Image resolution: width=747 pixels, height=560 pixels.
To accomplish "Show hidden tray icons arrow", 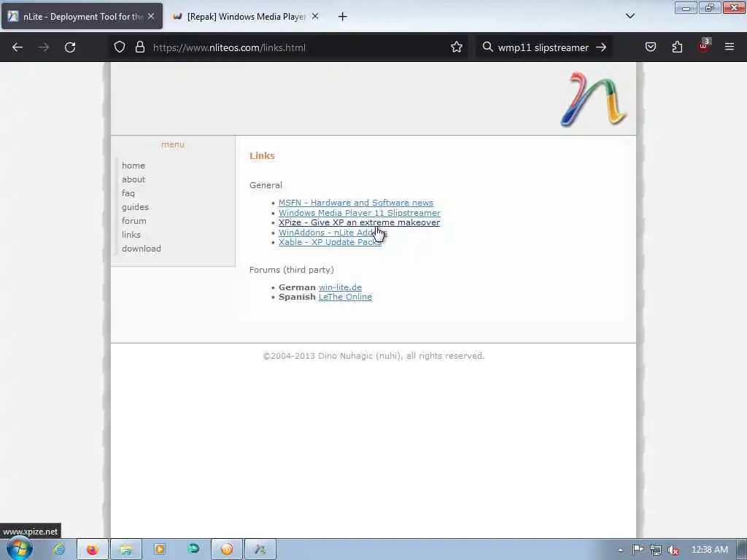I will pyautogui.click(x=620, y=550).
